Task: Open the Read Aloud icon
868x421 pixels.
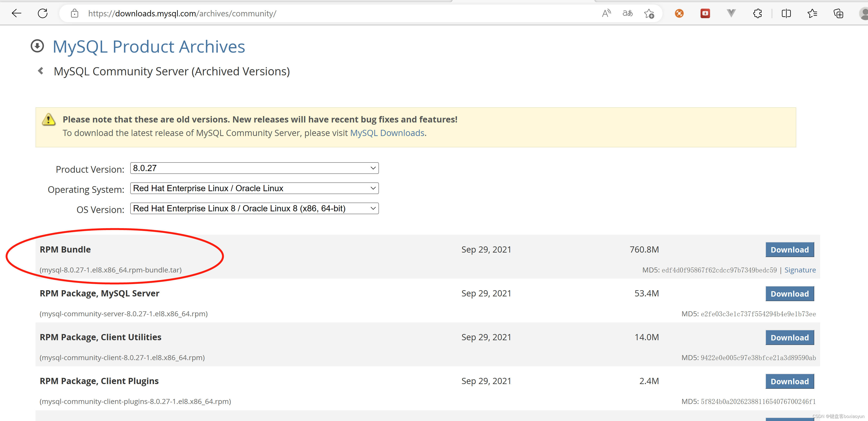Action: pos(606,14)
